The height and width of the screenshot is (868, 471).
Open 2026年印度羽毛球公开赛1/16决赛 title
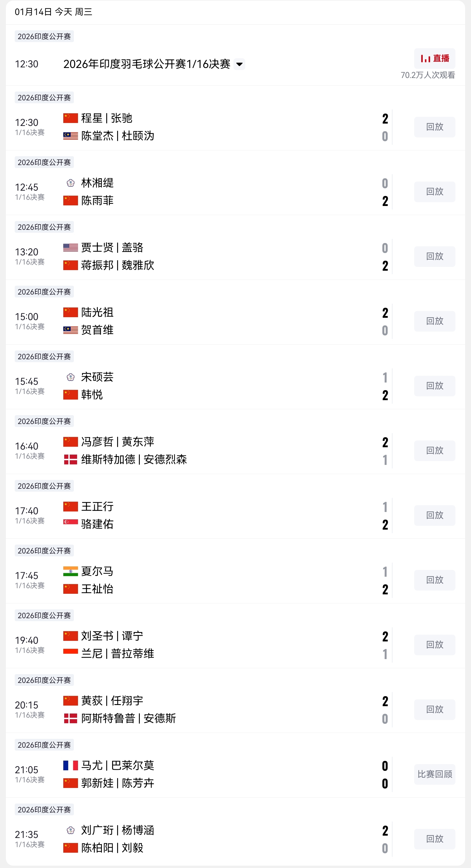tap(147, 64)
